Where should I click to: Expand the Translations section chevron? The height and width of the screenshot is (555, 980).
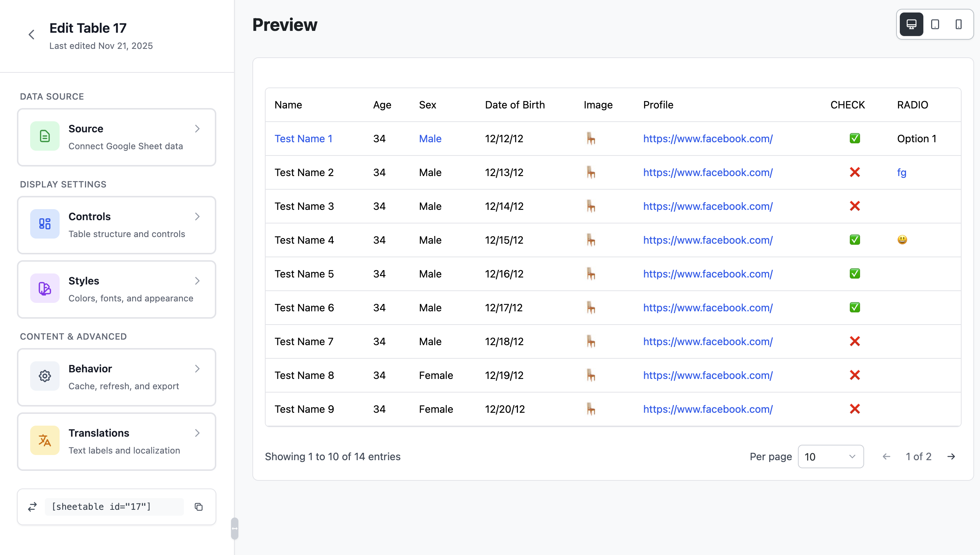click(x=197, y=433)
